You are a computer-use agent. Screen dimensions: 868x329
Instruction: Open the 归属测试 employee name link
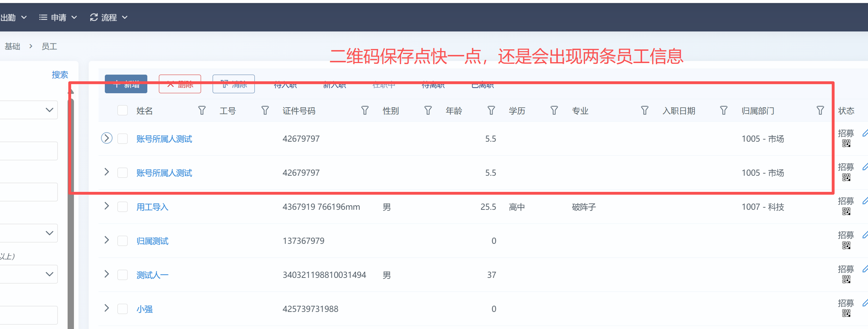tap(152, 241)
